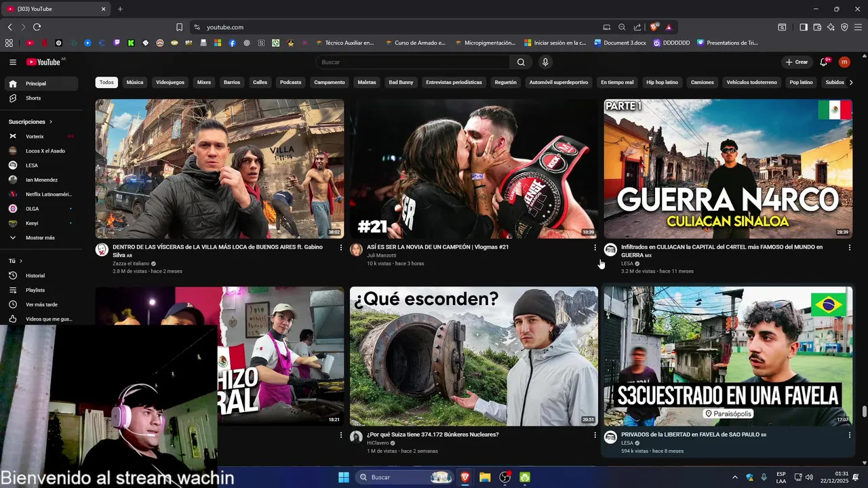The width and height of the screenshot is (868, 488).
Task: Open the browser zoom magnifier icon
Action: pos(622,27)
